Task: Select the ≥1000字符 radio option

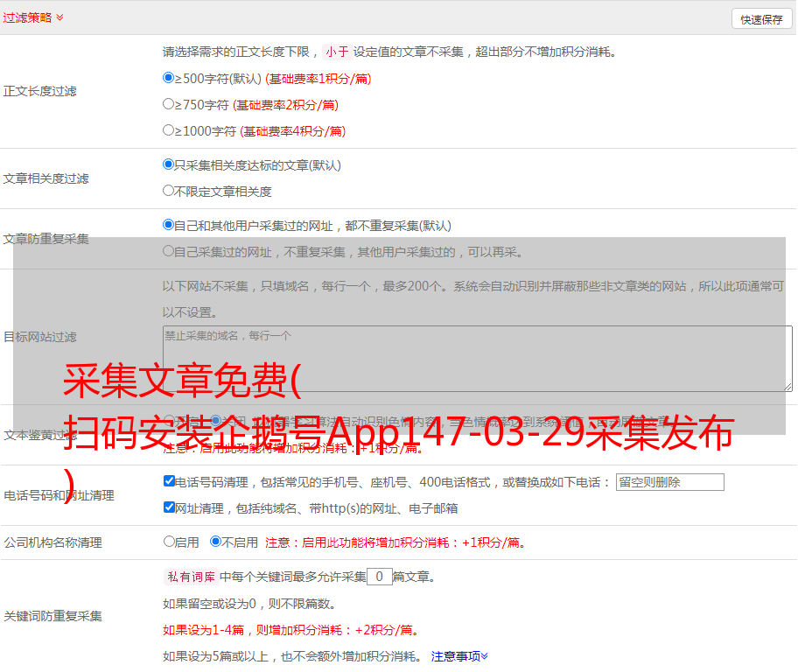Action: [169, 130]
